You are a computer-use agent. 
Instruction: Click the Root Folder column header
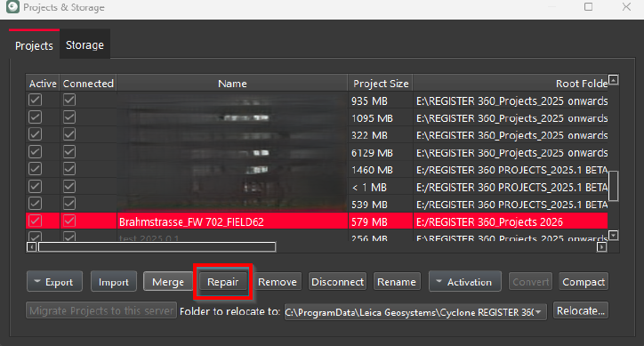click(x=511, y=84)
